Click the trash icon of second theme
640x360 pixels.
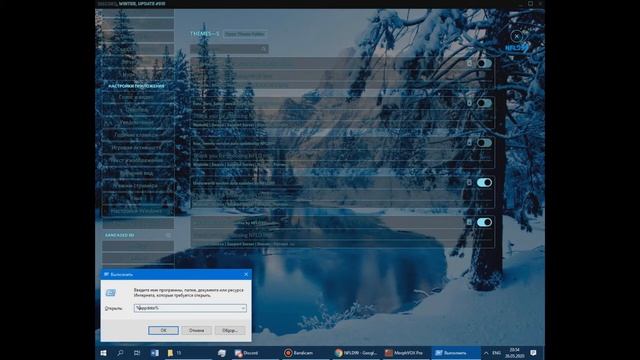point(469,103)
